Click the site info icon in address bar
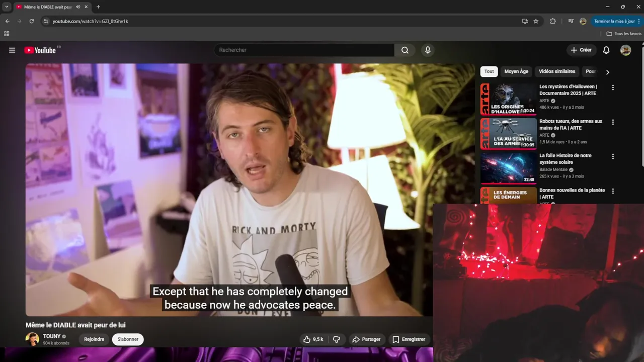 point(46,21)
